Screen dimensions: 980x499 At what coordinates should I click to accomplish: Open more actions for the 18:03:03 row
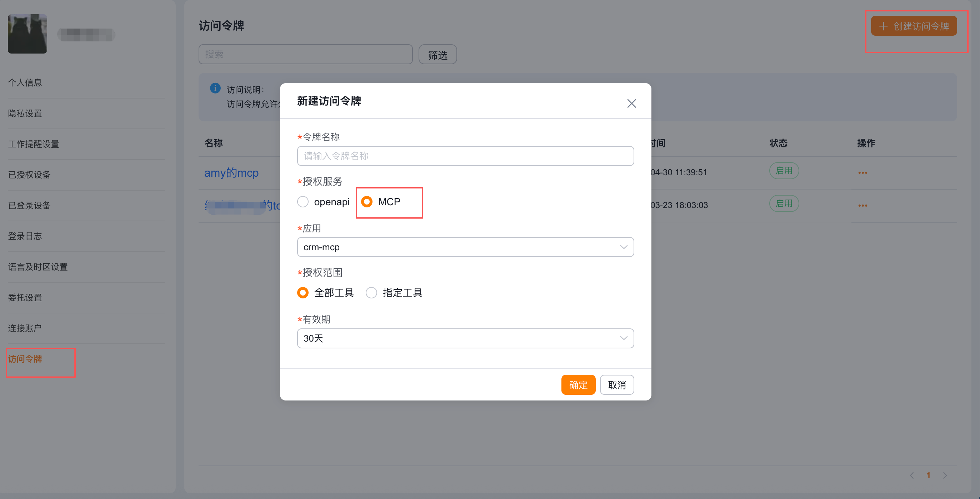coord(862,205)
